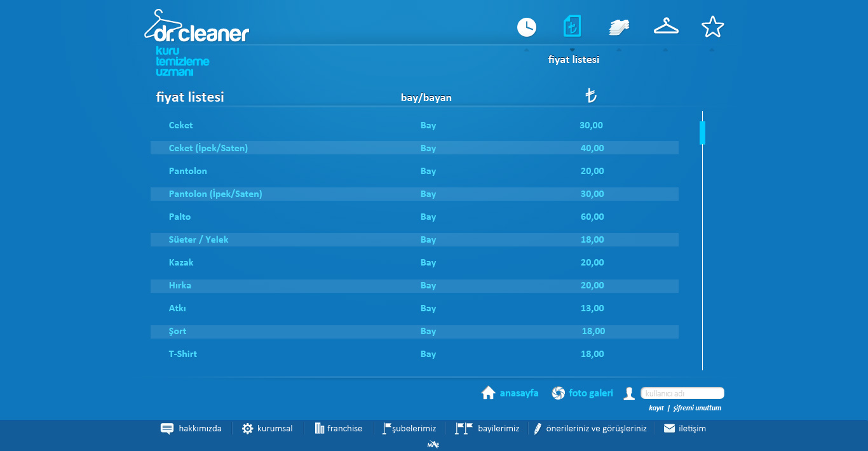Click the şifremi unuttum link

click(697, 408)
